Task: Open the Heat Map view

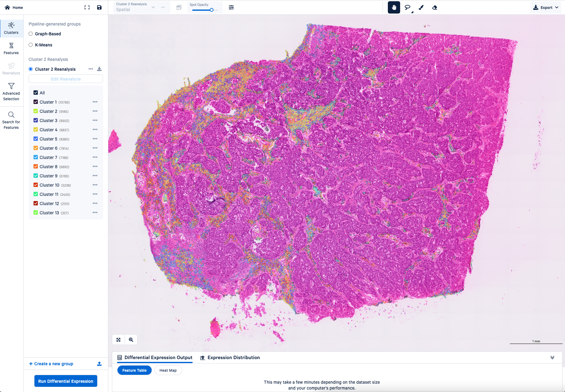Action: [168, 370]
